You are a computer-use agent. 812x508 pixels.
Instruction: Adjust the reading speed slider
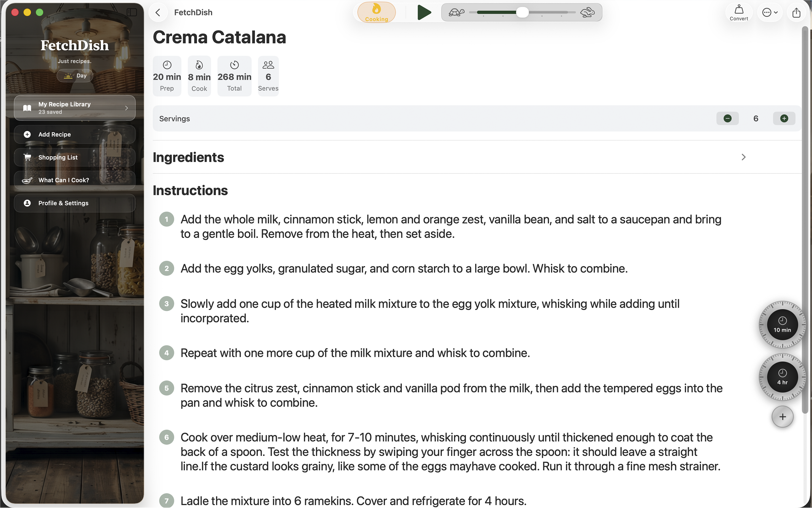(x=522, y=13)
